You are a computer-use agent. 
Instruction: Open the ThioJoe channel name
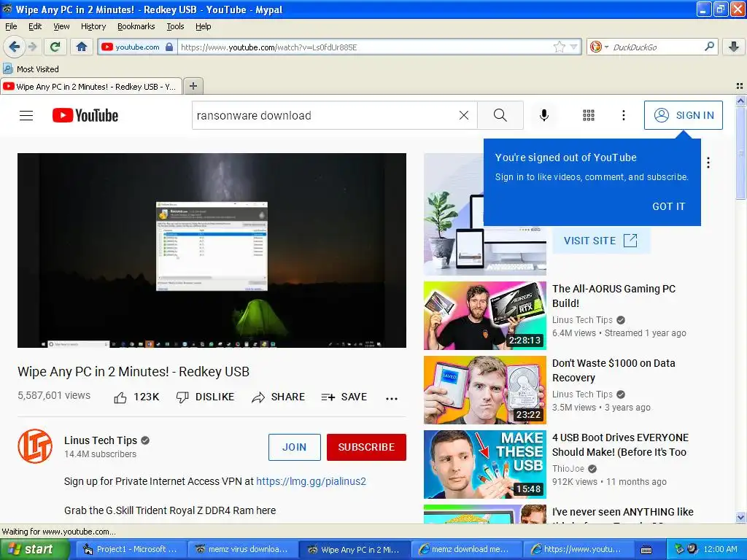(x=568, y=469)
